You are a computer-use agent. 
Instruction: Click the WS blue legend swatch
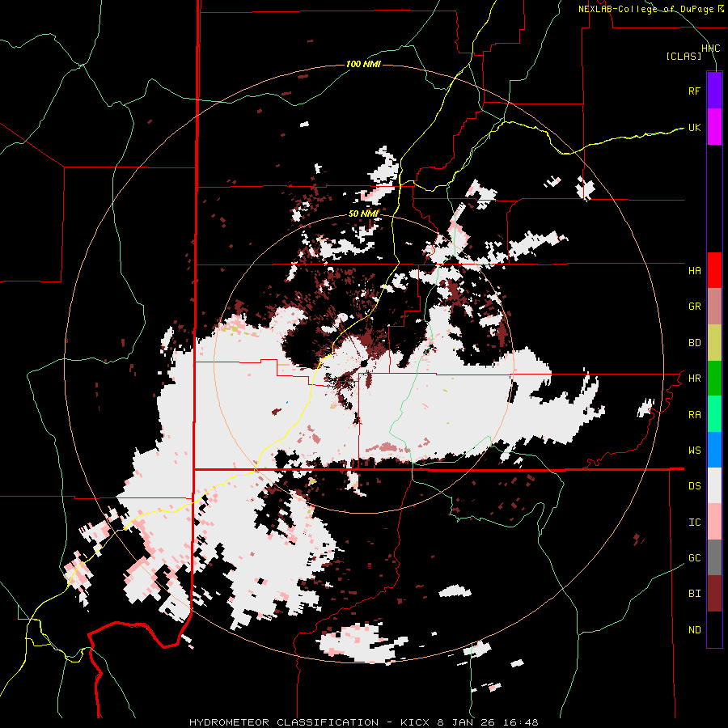(x=714, y=450)
